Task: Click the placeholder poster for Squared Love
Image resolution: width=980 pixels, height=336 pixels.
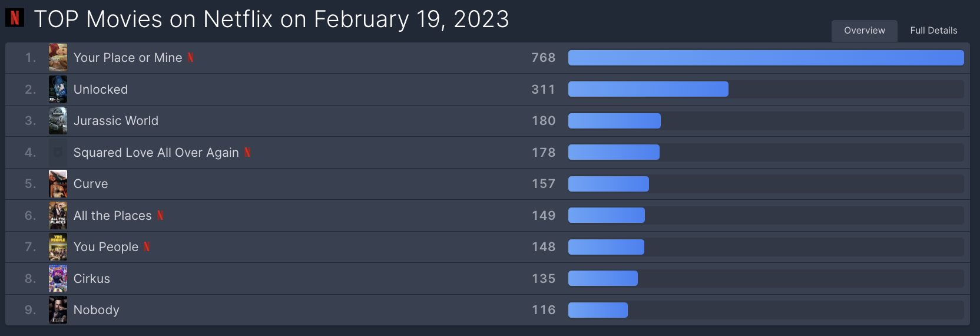Action: 58,153
